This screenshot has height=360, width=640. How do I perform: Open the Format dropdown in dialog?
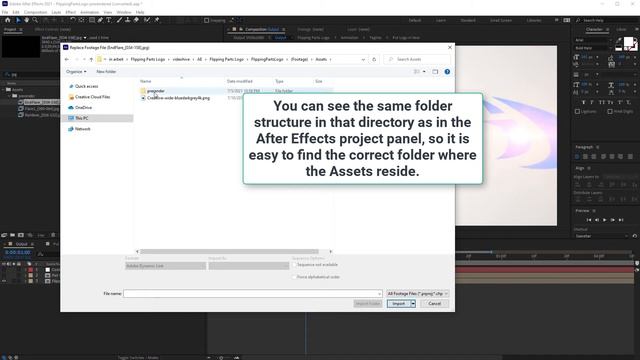tap(165, 266)
